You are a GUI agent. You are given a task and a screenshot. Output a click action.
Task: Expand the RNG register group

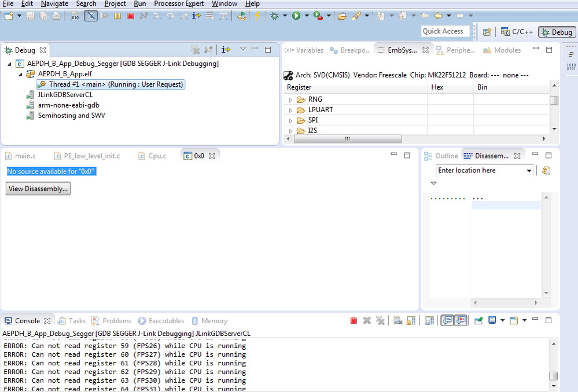point(290,100)
